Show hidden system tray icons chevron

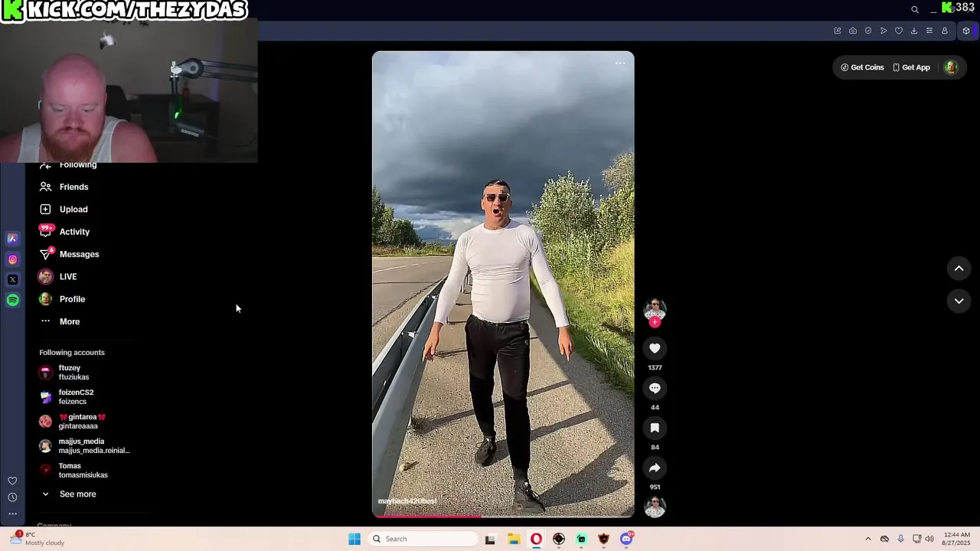[868, 539]
